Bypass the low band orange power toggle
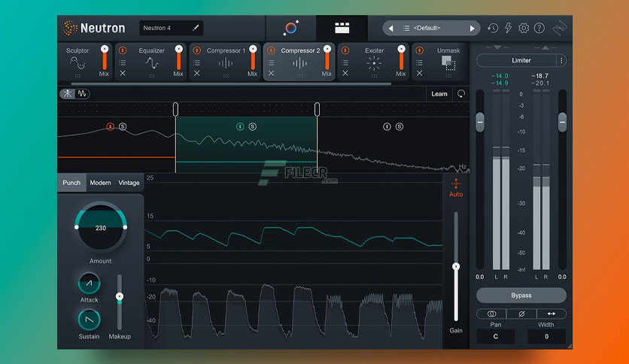The width and height of the screenshot is (629, 364). click(x=110, y=126)
